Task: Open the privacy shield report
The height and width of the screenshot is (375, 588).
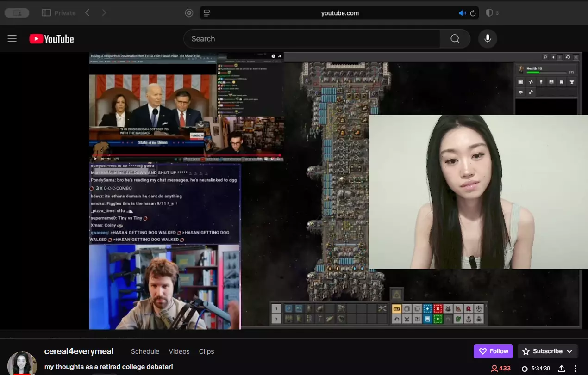Action: [x=489, y=13]
